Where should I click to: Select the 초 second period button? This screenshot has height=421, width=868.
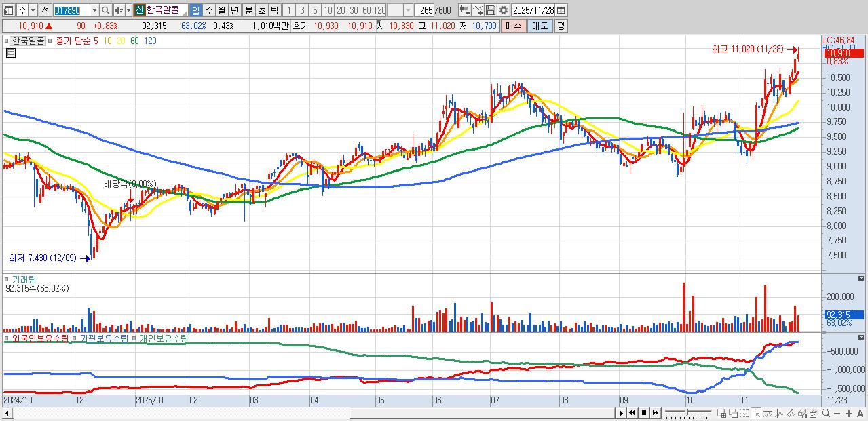tap(261, 10)
